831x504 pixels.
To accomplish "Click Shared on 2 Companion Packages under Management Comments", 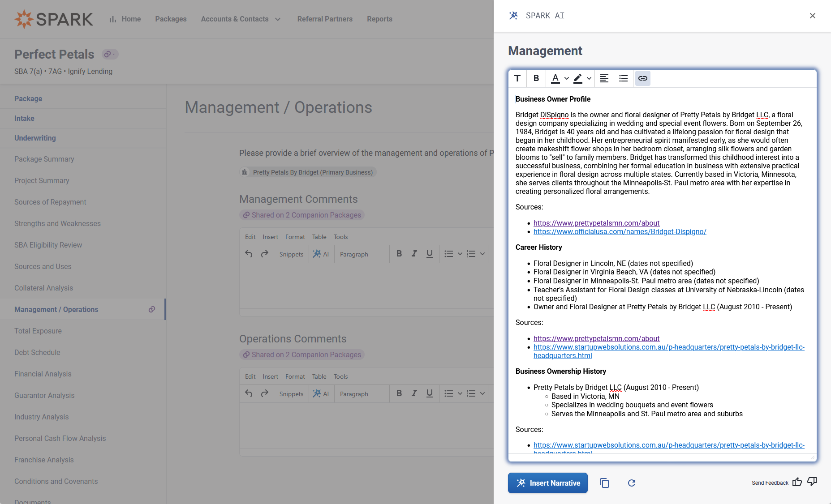I will 302,215.
